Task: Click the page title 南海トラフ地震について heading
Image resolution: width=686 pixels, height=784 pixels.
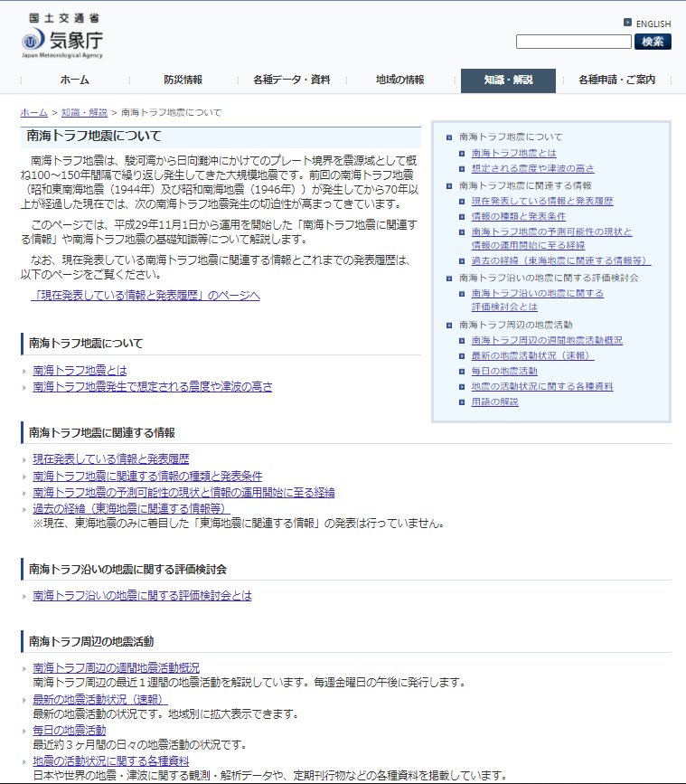Action: [93, 136]
